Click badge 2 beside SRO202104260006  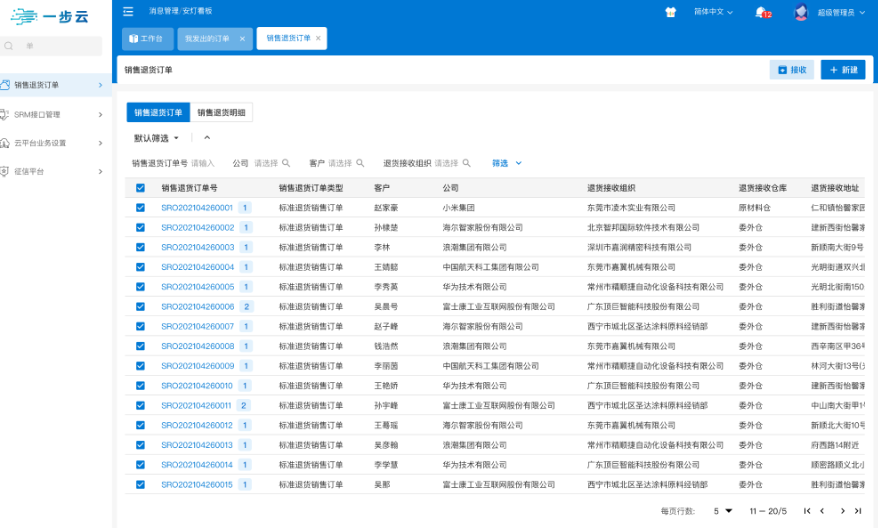point(246,306)
